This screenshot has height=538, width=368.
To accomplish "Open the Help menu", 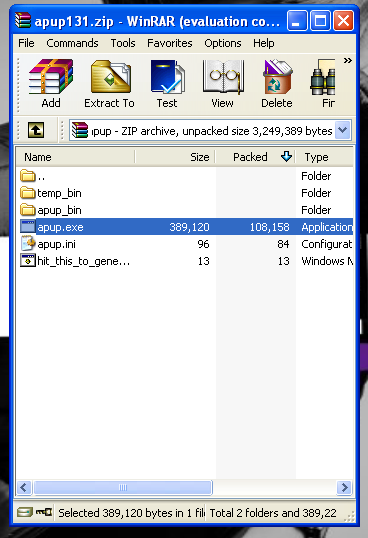I will [x=263, y=43].
